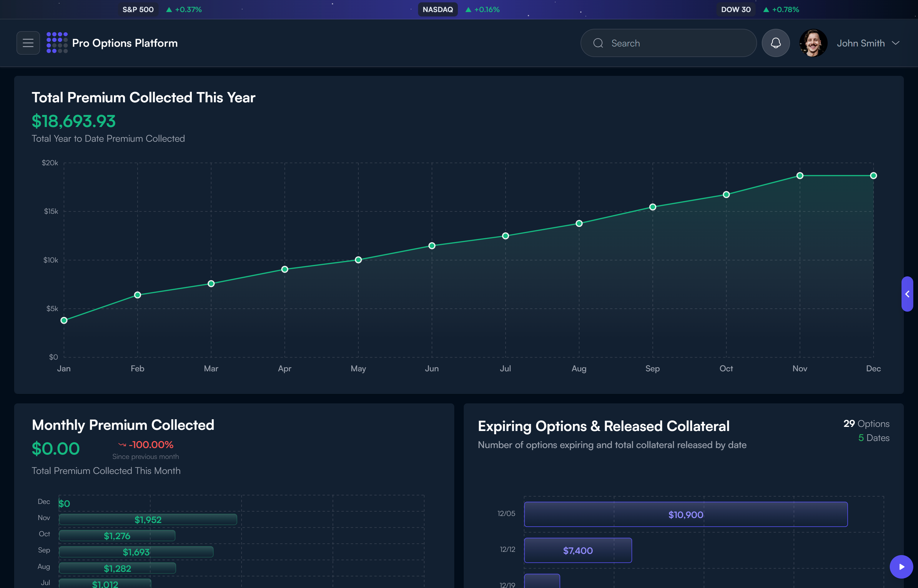
Task: Open Total Premium Collected This Year details
Action: pyautogui.click(x=143, y=97)
